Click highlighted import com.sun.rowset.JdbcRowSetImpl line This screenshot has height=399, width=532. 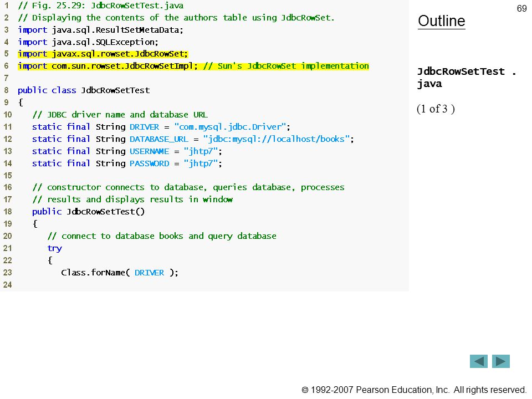click(193, 66)
